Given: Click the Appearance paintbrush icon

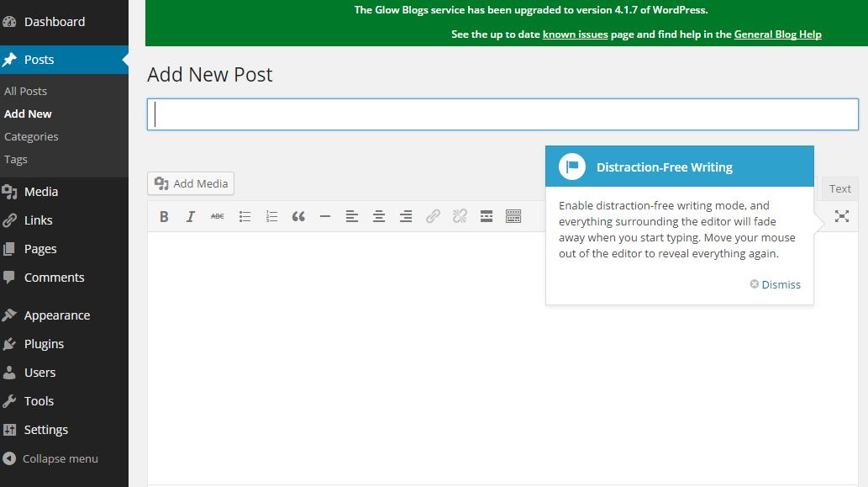Looking at the screenshot, I should coord(9,315).
